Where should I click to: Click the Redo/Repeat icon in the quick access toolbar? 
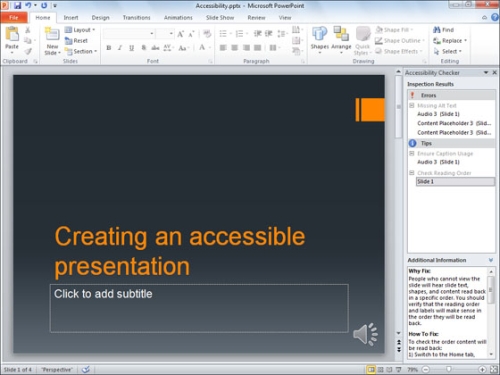pos(44,5)
